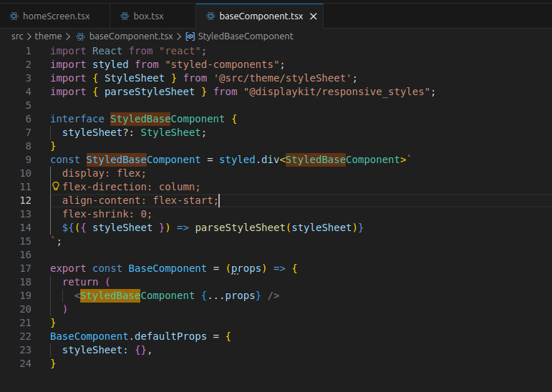The height and width of the screenshot is (392, 552).
Task: Click line number 6 in the gutter
Action: (28, 119)
